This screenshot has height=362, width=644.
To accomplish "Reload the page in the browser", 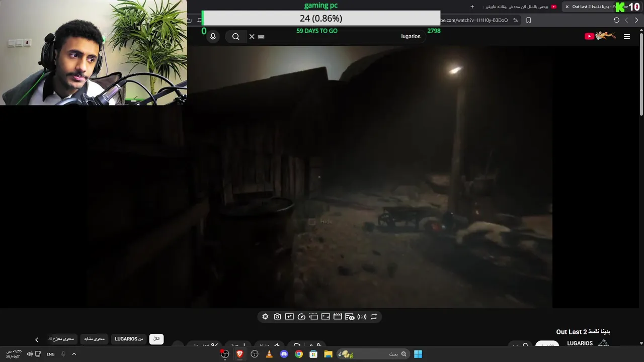I will click(x=616, y=20).
